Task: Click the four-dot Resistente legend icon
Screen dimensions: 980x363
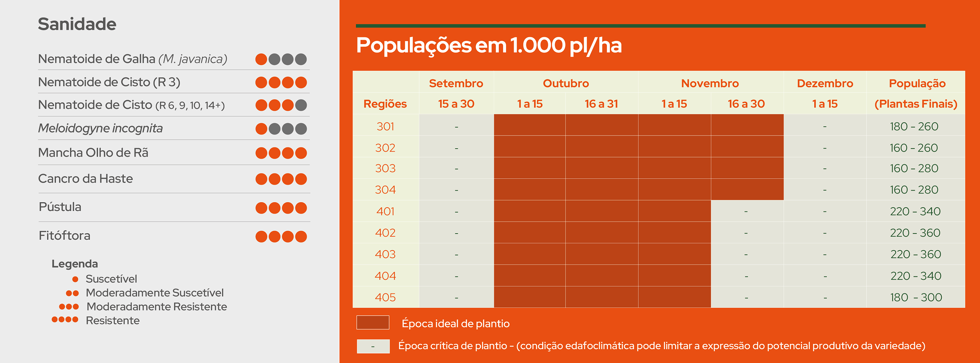Action: [65, 320]
